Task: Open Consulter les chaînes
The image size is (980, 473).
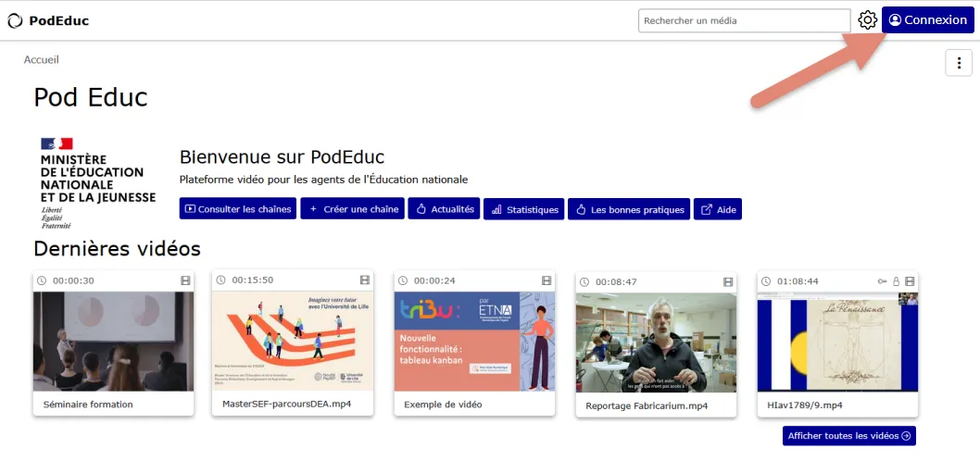Action: [x=238, y=208]
